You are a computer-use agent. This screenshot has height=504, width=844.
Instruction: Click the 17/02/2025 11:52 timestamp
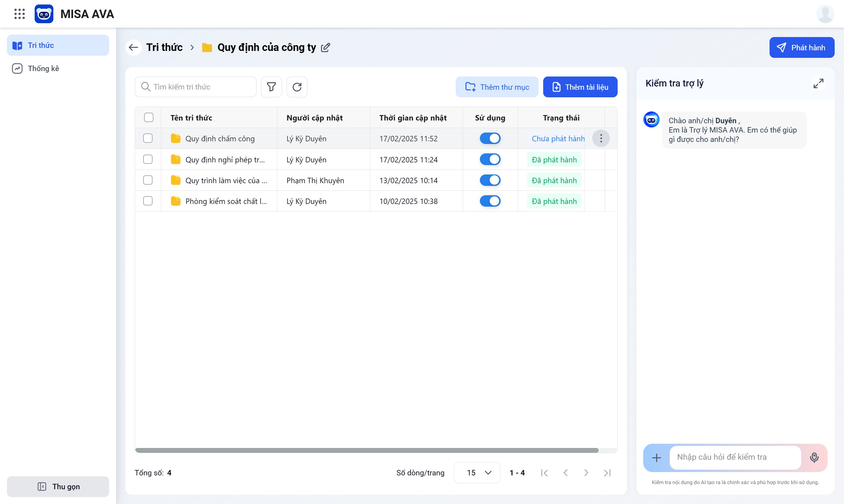pos(408,139)
